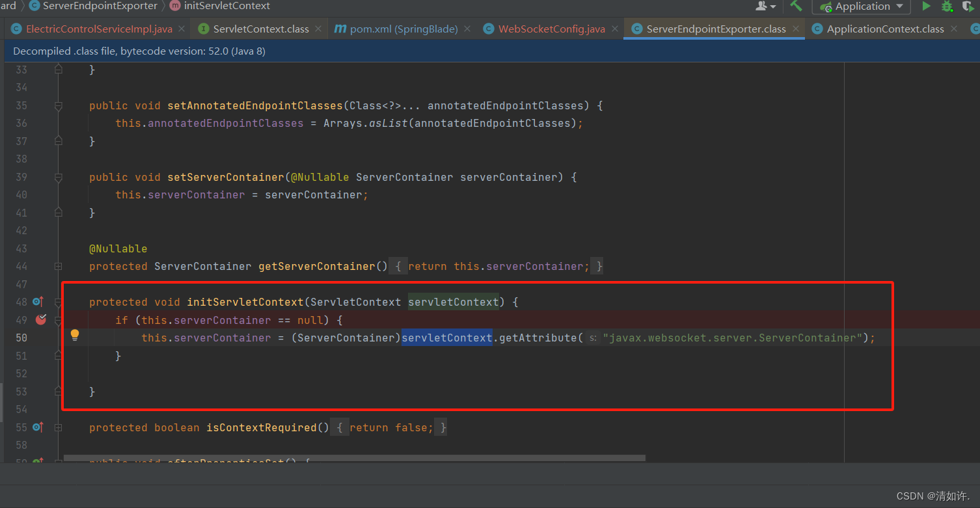Viewport: 980px width, 508px height.
Task: Run the Application configuration with the green play icon
Action: (x=926, y=7)
